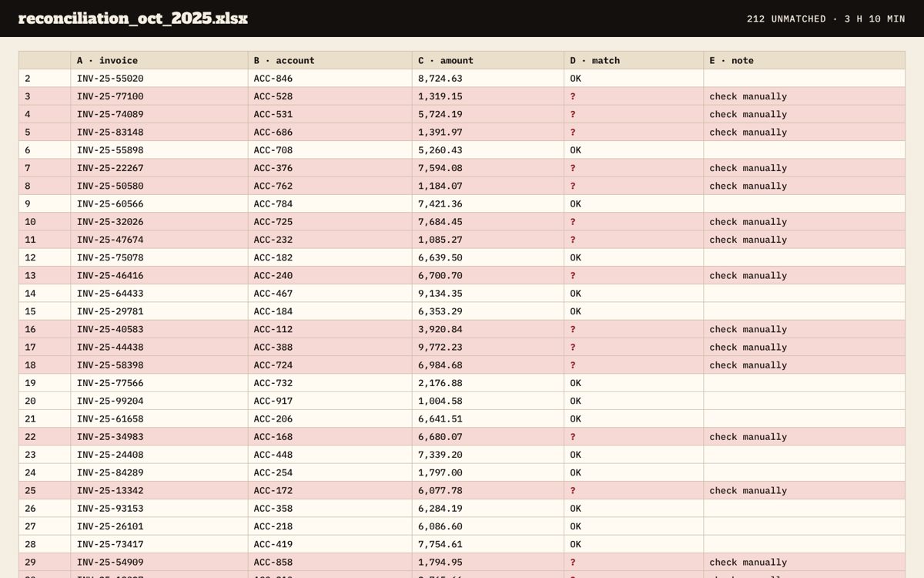Select row number 2
The image size is (924, 578).
[45, 79]
